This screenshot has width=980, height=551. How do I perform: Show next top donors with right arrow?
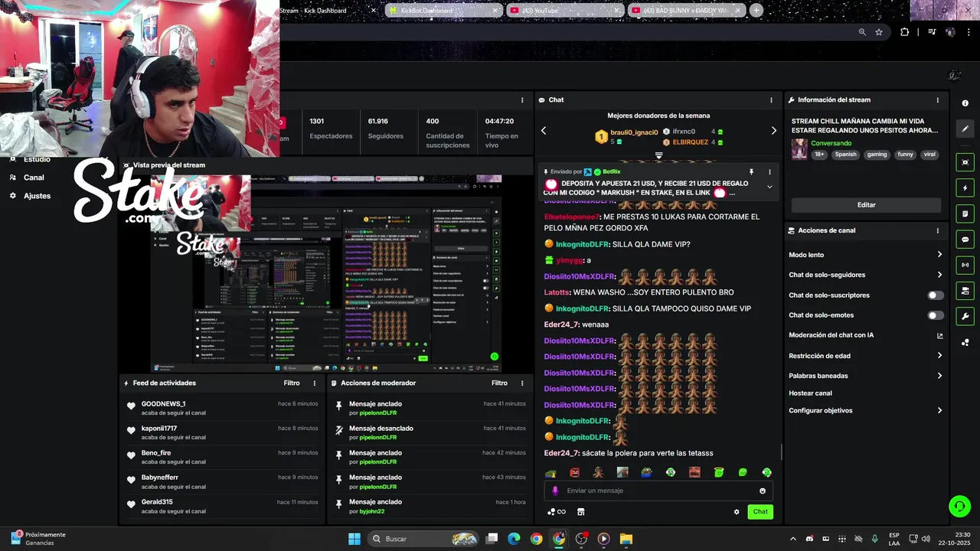tap(773, 131)
